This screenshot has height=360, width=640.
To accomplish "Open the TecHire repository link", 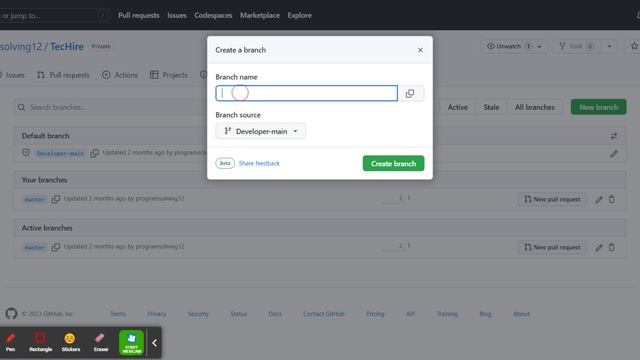I will [x=67, y=47].
